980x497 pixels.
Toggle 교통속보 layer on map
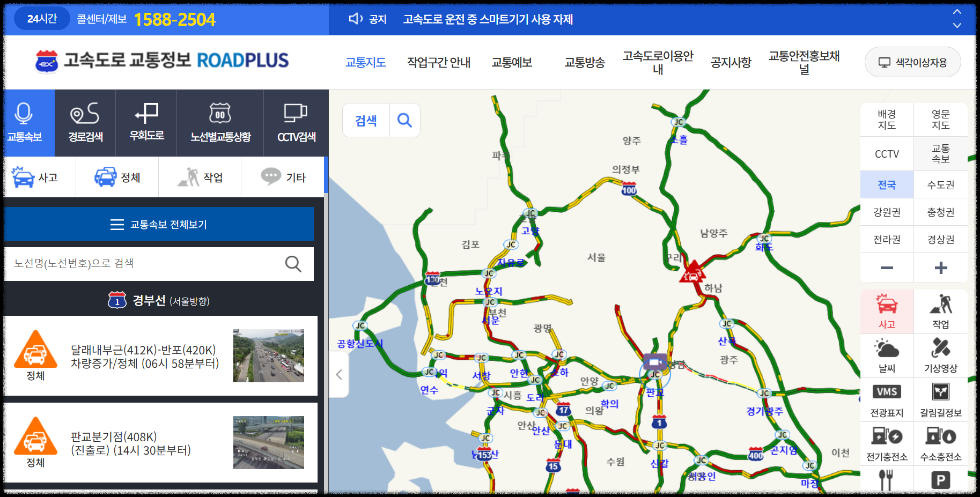click(x=940, y=154)
